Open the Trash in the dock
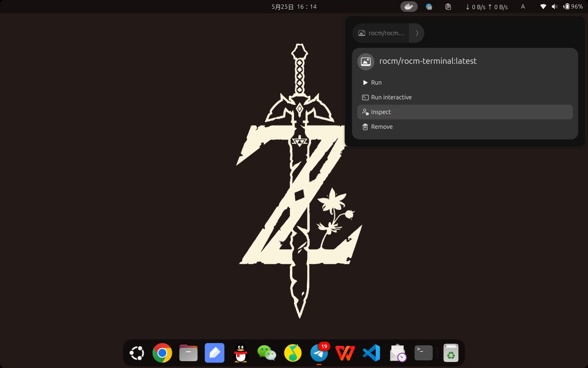The width and height of the screenshot is (588, 368). pos(451,353)
